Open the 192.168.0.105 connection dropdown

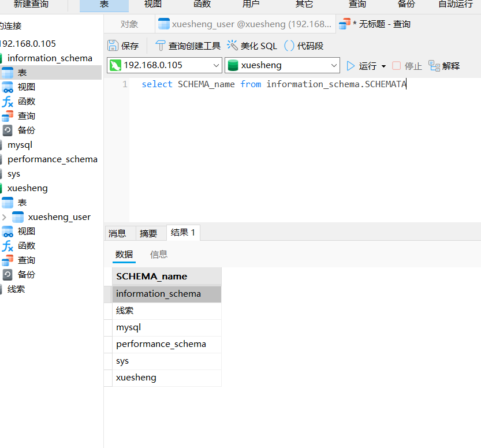216,65
